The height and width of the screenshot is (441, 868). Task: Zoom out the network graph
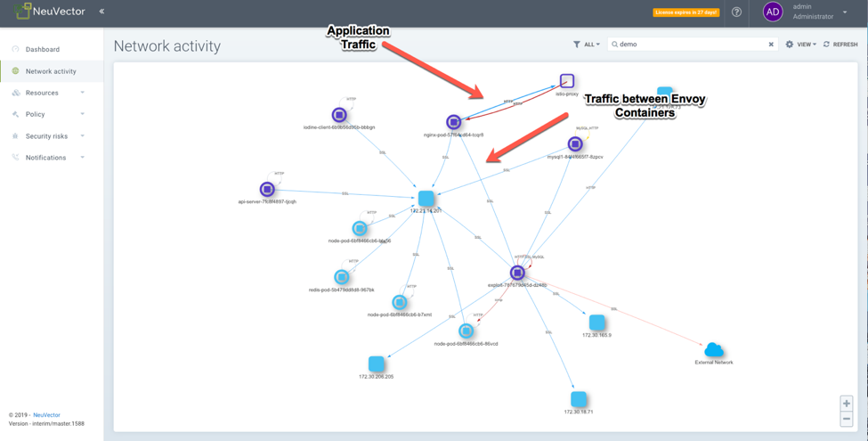click(x=846, y=419)
